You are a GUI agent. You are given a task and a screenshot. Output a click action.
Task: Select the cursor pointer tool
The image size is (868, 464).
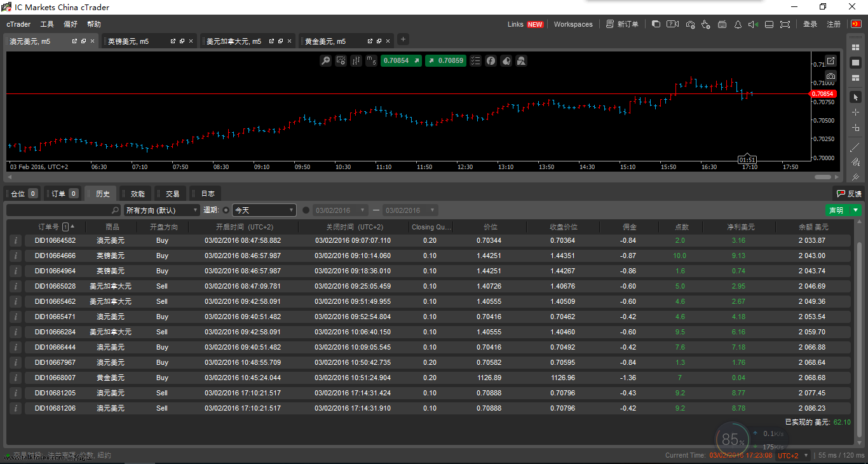pyautogui.click(x=855, y=97)
